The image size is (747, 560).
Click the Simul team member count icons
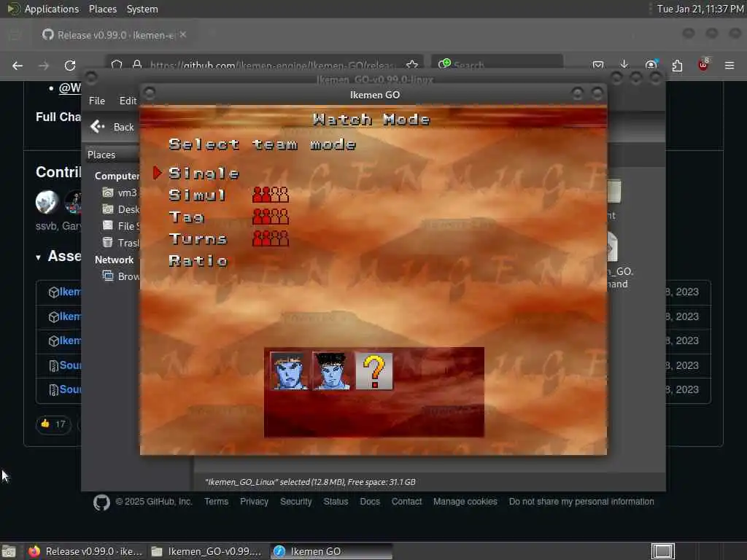tap(271, 195)
